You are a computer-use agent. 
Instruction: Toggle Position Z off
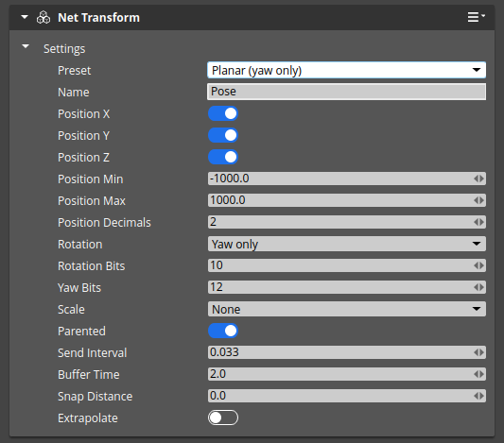(223, 157)
